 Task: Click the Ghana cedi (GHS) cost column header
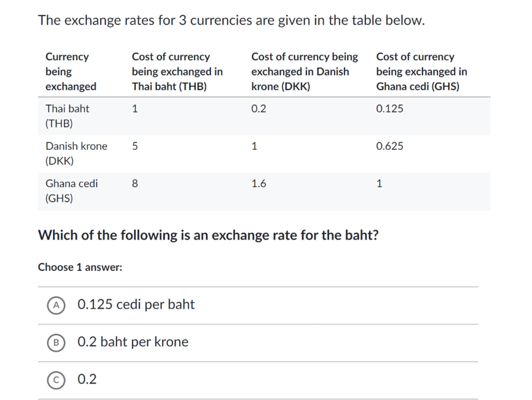421,71
